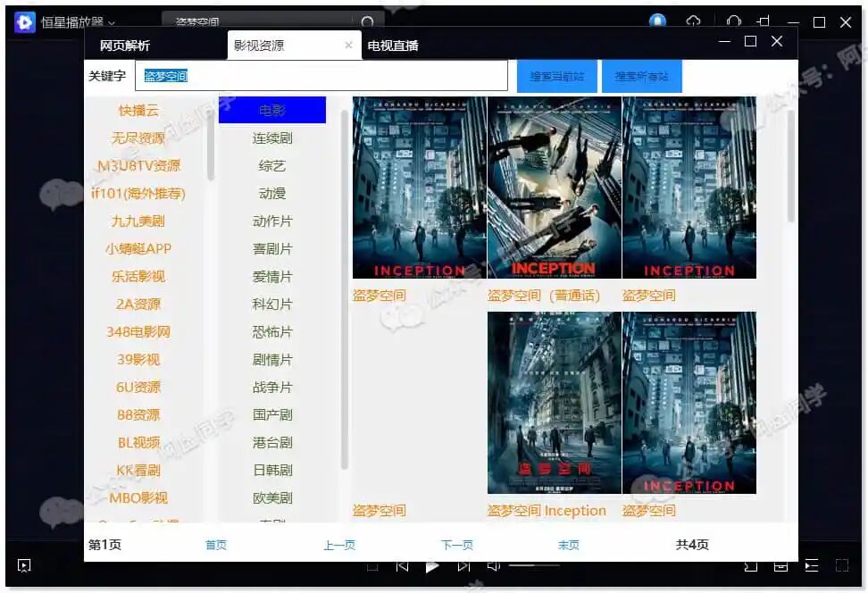Select the if101(海外推荐) source

click(x=138, y=193)
